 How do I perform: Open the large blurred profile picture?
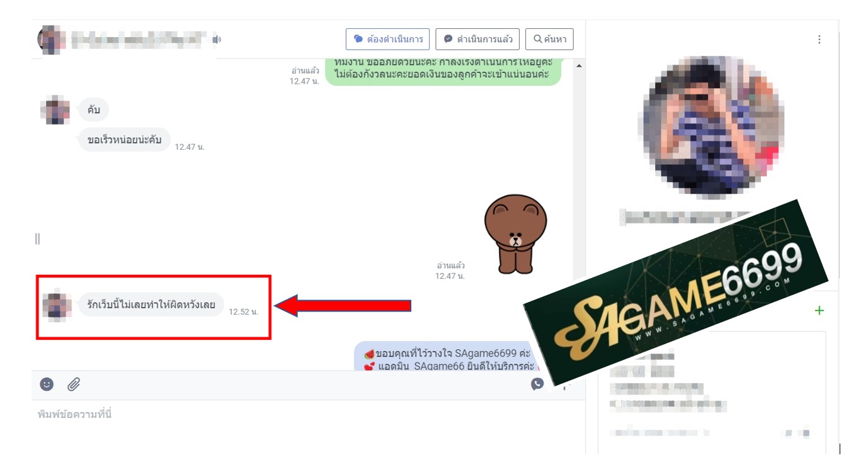[x=714, y=126]
